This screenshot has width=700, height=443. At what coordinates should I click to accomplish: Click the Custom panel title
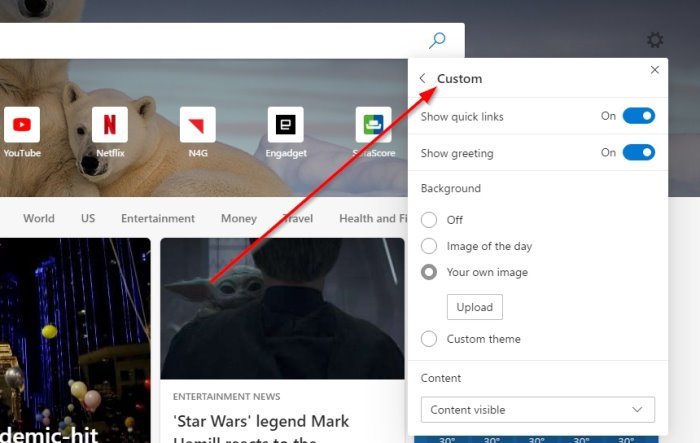point(459,79)
